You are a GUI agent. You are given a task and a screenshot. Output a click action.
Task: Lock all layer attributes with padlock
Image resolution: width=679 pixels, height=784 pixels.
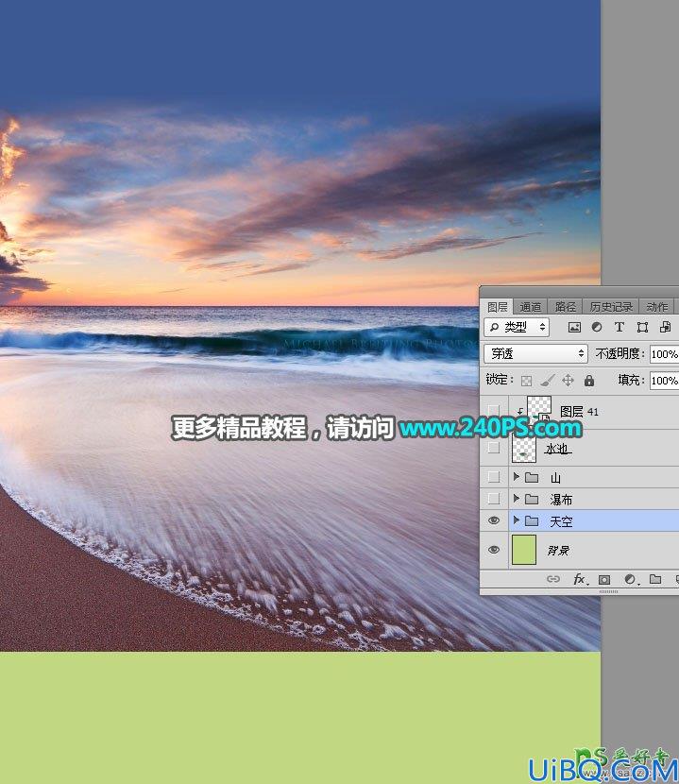click(589, 381)
